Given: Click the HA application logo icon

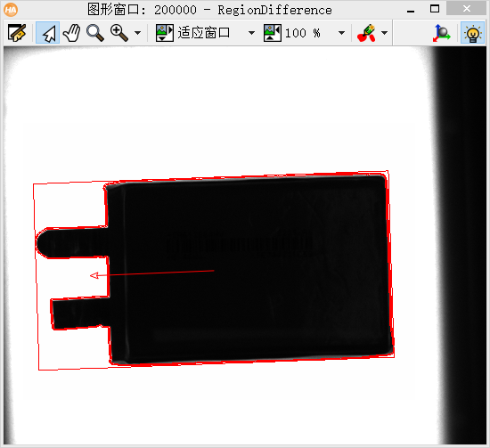Looking at the screenshot, I should (11, 10).
